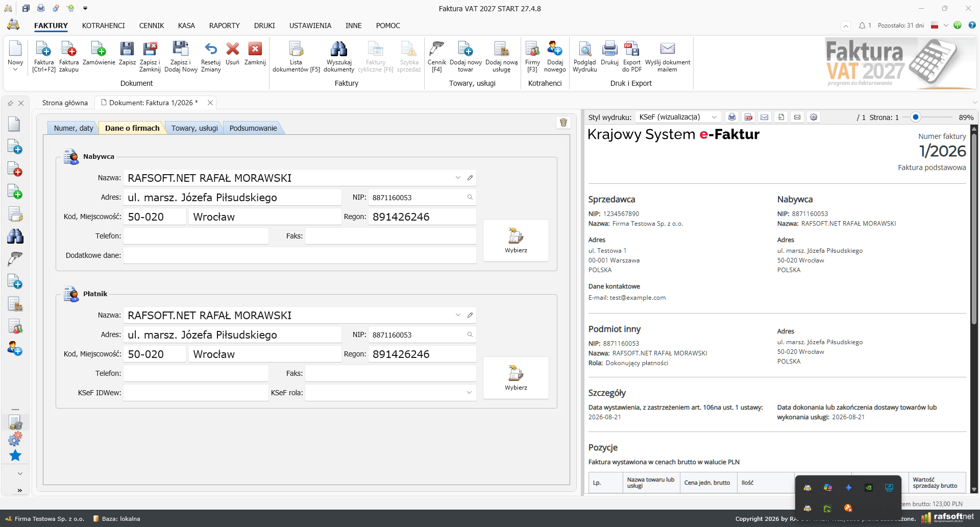Open Cennik [F4] price list
Image resolution: width=980 pixels, height=527 pixels.
(x=437, y=56)
